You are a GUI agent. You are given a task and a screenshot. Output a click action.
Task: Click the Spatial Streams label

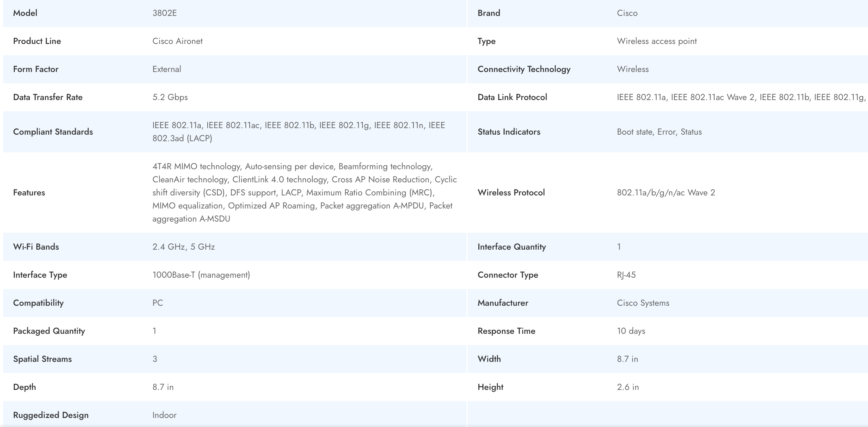pyautogui.click(x=42, y=359)
